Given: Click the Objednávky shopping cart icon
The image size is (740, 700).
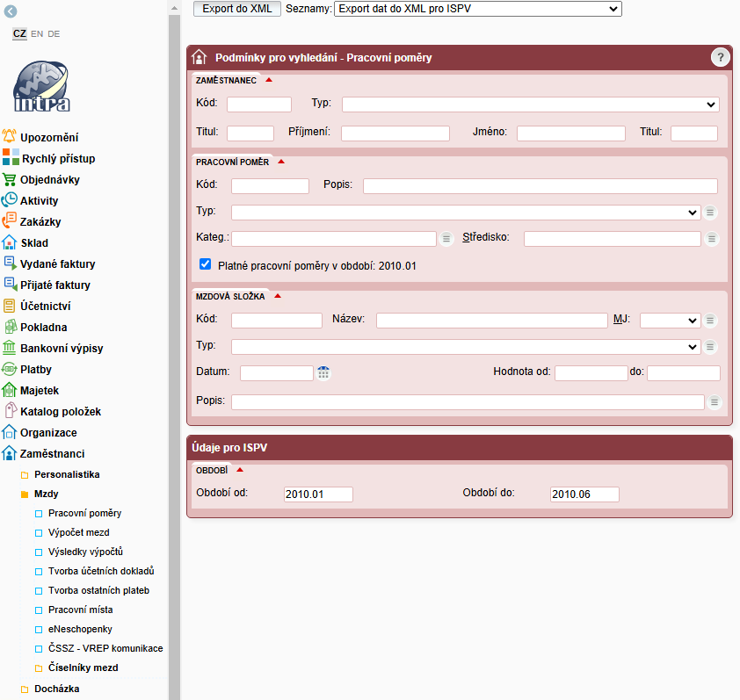Looking at the screenshot, I should click(10, 179).
